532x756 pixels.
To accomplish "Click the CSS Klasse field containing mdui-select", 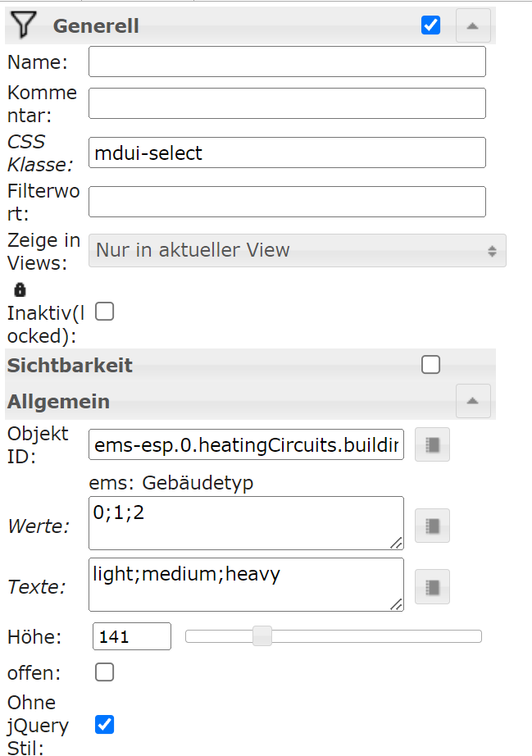I will [287, 153].
